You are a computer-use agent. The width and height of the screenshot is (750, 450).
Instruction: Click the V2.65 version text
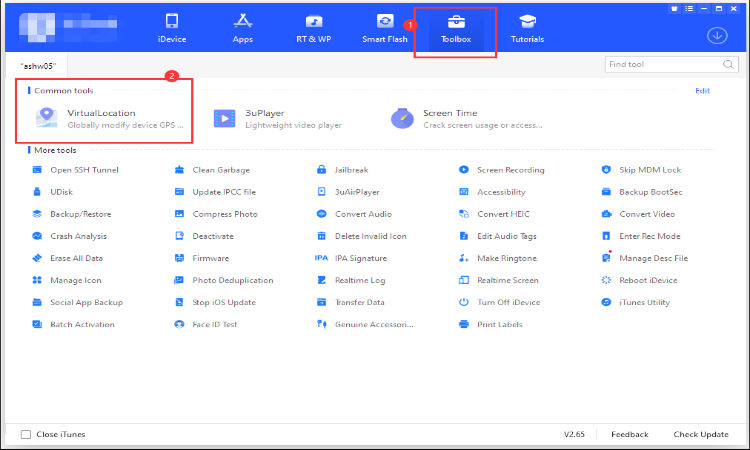tap(574, 434)
